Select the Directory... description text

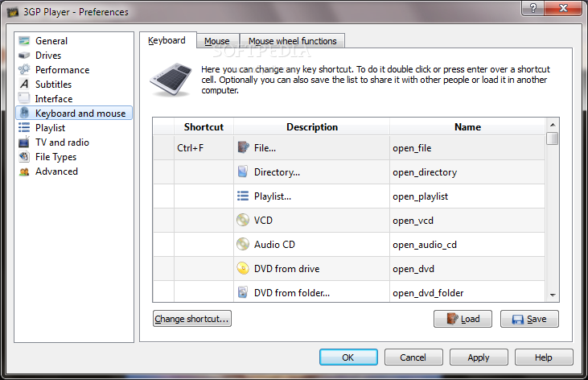point(278,172)
